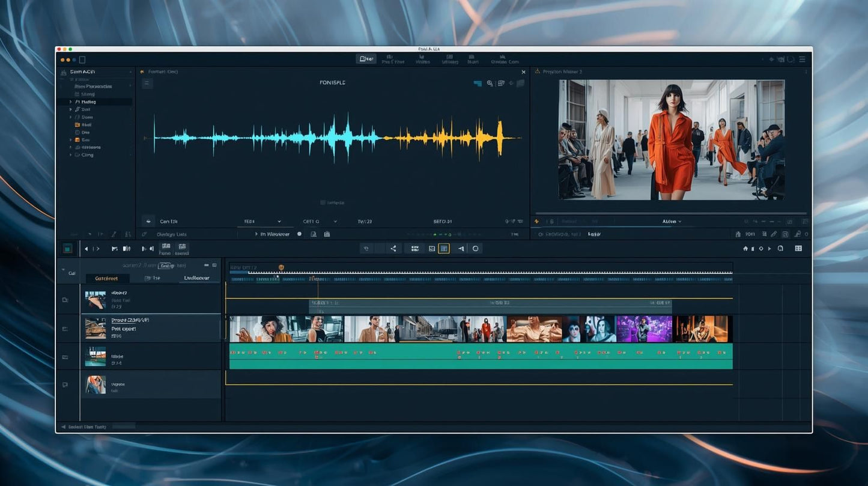Click the panel icon next to window traffic lights
Viewport: 868px width, 486px height.
tap(82, 59)
